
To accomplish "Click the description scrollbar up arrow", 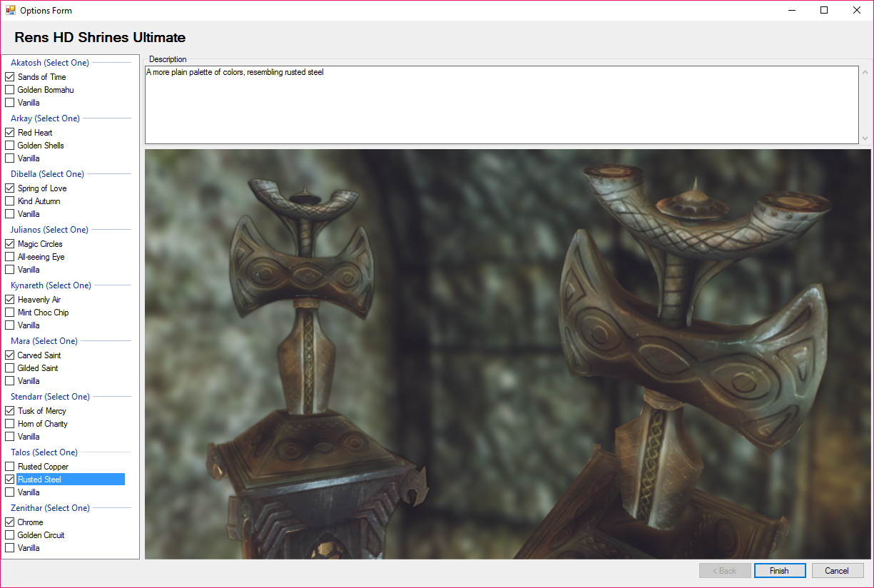I will 865,72.
